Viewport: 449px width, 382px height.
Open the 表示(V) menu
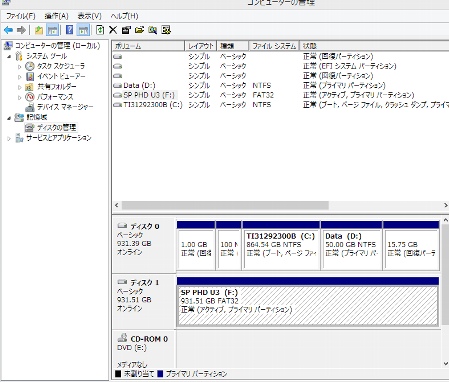(89, 16)
